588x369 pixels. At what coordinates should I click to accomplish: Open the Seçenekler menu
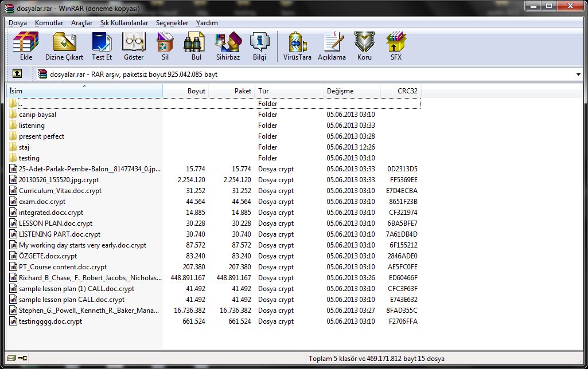pos(172,23)
